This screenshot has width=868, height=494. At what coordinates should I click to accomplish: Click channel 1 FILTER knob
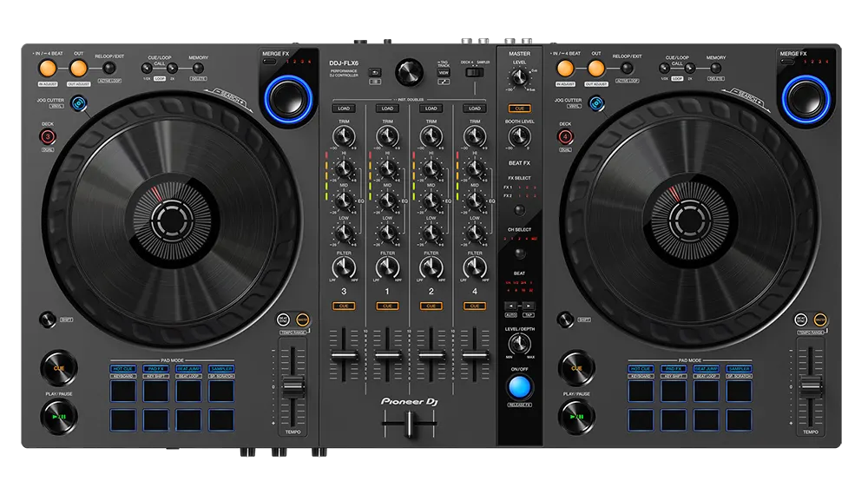pos(387,268)
